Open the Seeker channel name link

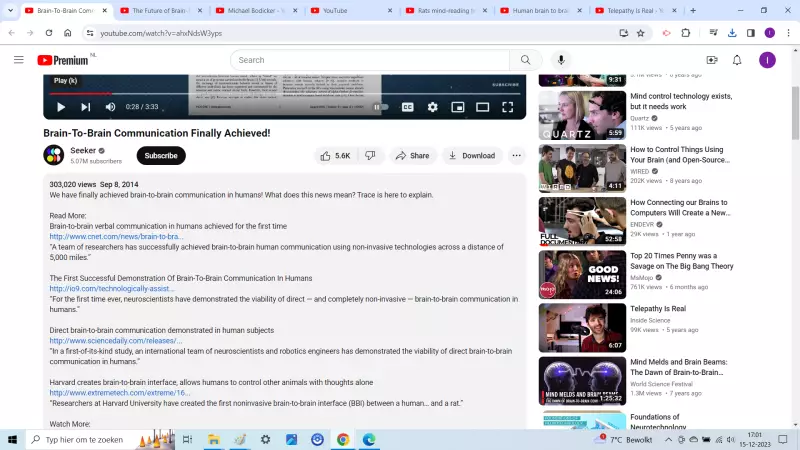(x=83, y=151)
